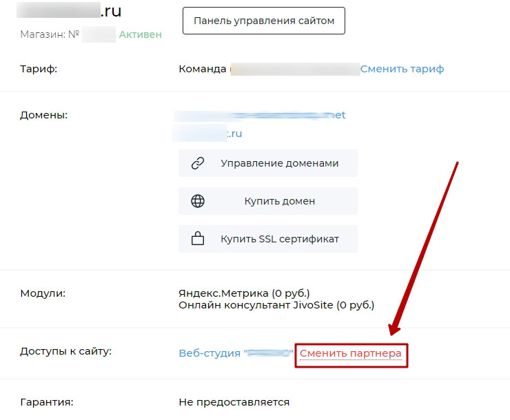The image size is (510, 420).
Task: Click the Магазин: № shop number text
Action: click(x=52, y=34)
